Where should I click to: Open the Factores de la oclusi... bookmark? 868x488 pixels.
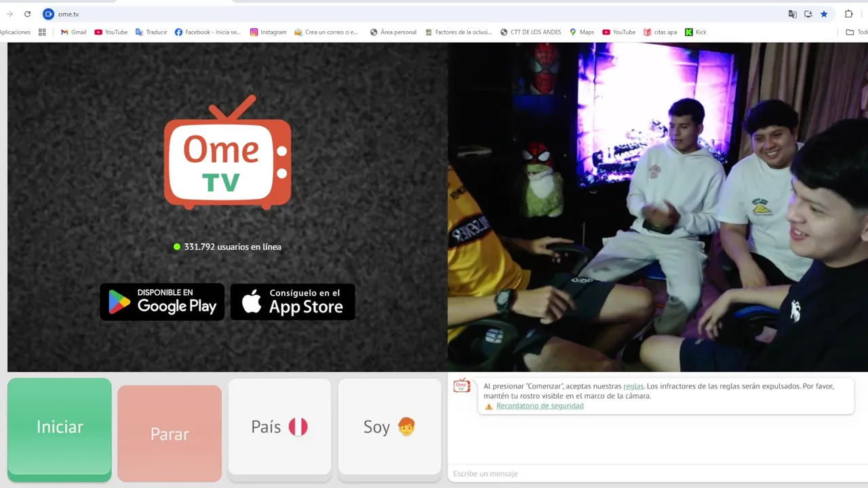coord(458,32)
